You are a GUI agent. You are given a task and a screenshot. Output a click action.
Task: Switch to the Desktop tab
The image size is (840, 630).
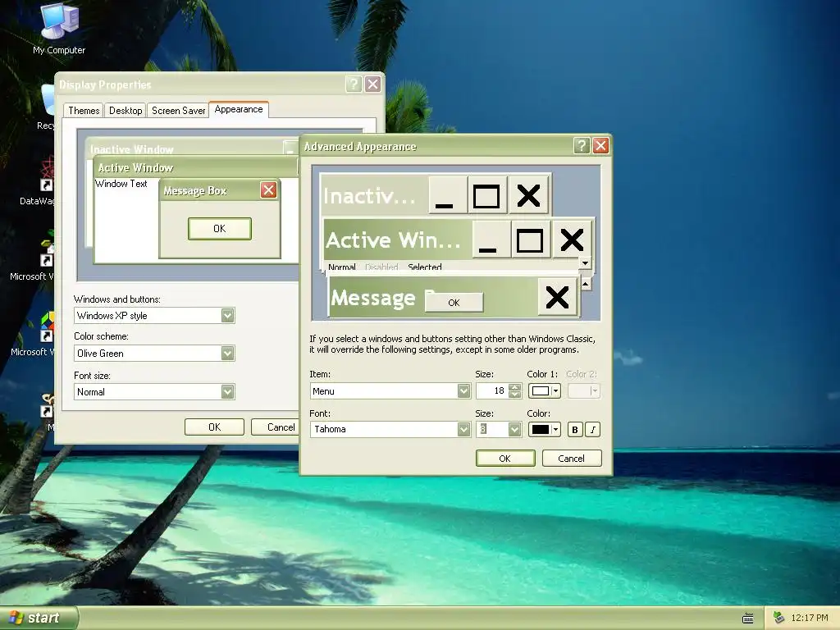pyautogui.click(x=126, y=111)
